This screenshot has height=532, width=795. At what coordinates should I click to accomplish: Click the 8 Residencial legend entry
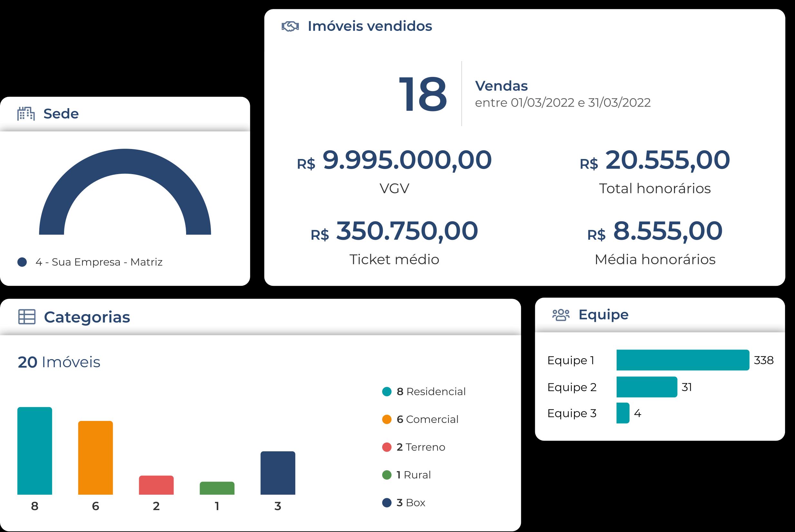pyautogui.click(x=431, y=392)
